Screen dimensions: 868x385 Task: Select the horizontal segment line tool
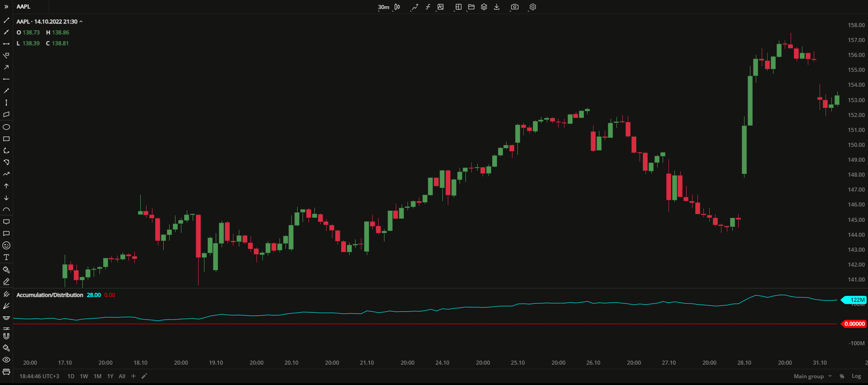6,44
